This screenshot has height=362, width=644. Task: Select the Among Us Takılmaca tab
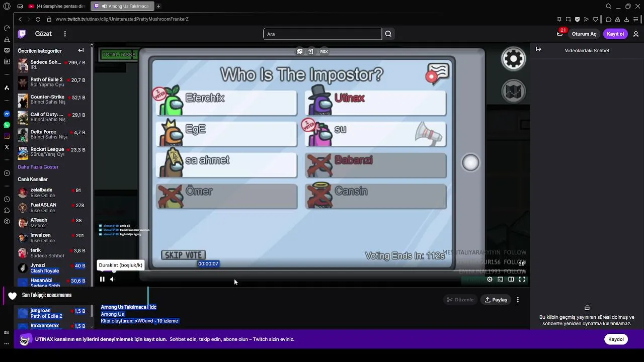coord(122,6)
